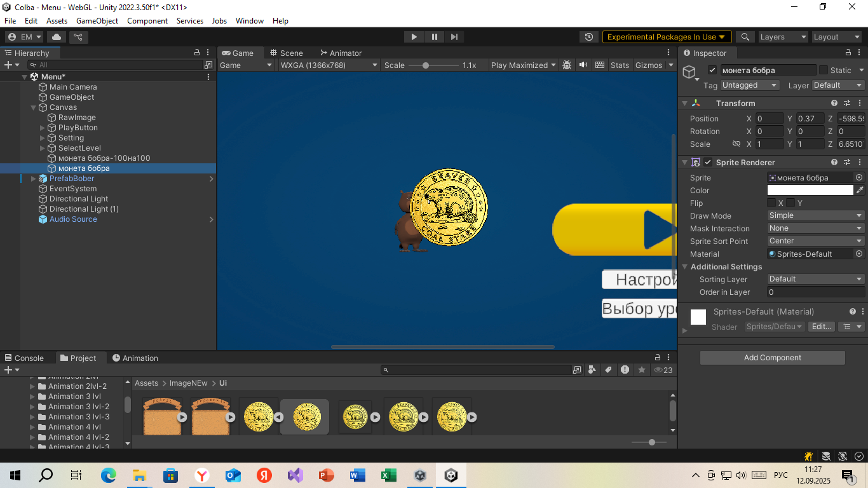Enable the Flip X checkbox
The image size is (868, 488).
coord(771,203)
